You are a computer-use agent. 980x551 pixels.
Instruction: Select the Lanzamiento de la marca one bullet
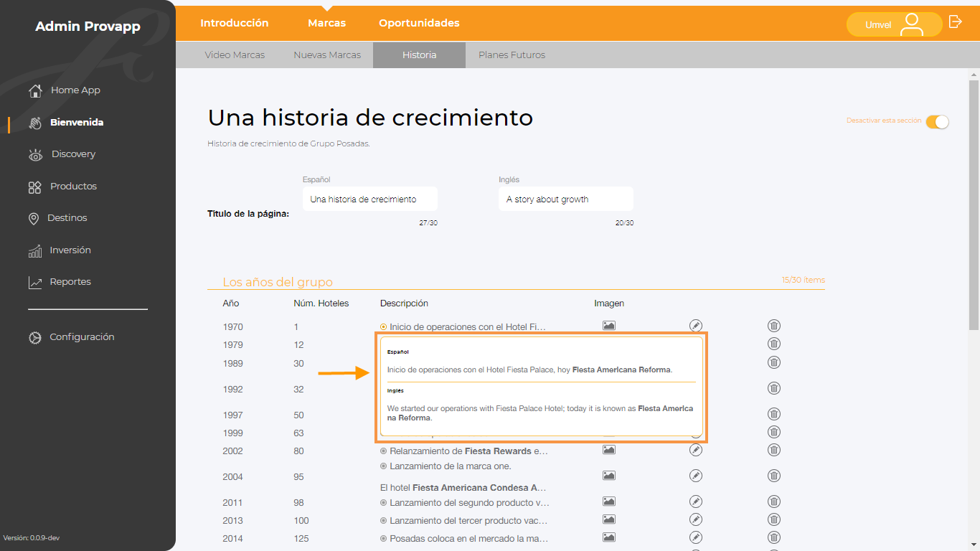[x=384, y=466]
